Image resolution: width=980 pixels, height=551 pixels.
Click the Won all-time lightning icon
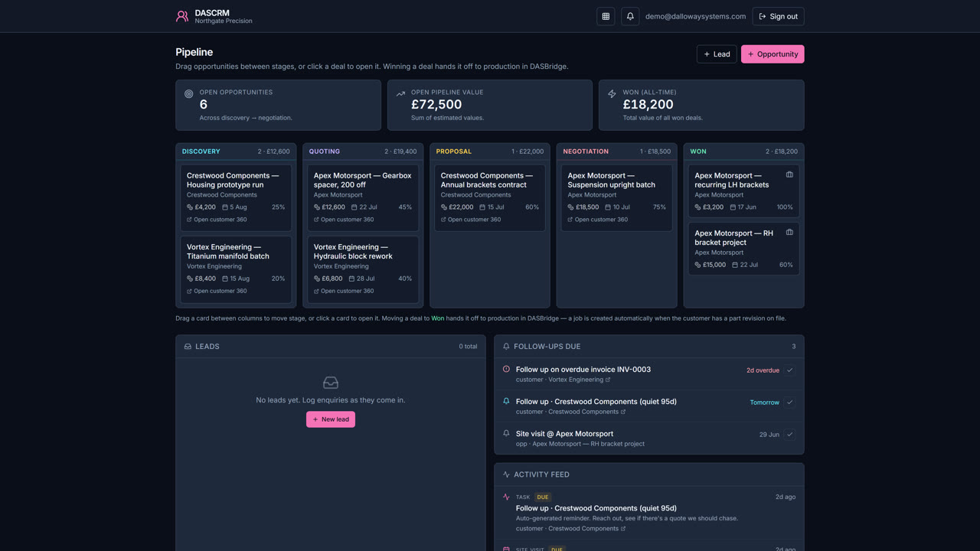(612, 94)
